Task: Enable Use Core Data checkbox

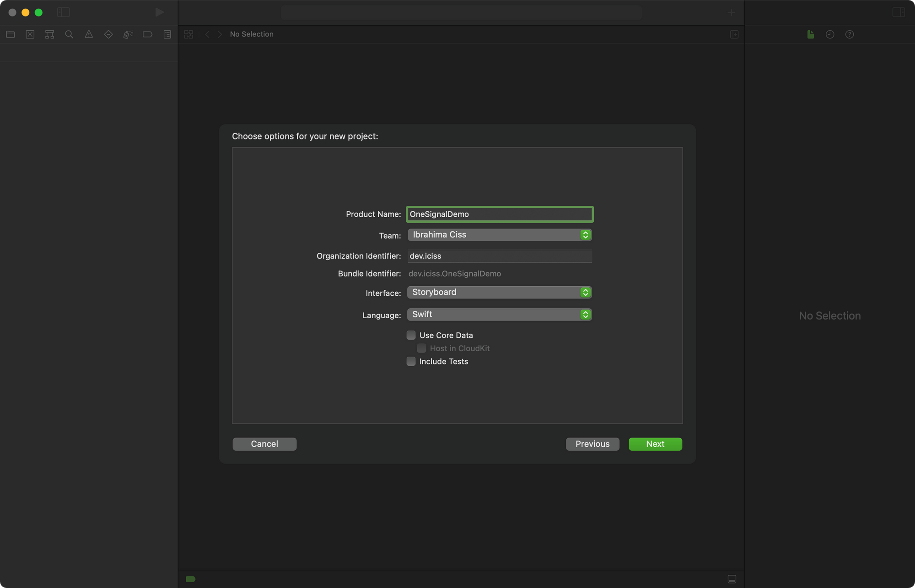Action: pos(411,335)
